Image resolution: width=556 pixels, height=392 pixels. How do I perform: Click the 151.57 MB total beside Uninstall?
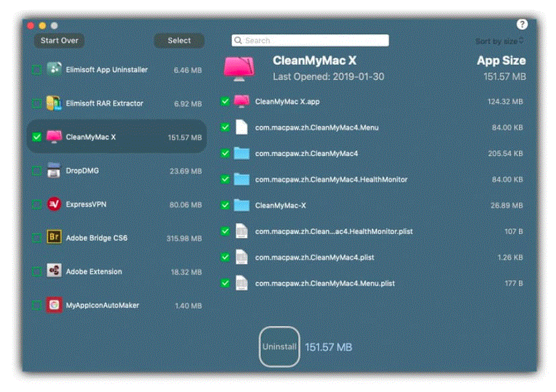(x=329, y=347)
